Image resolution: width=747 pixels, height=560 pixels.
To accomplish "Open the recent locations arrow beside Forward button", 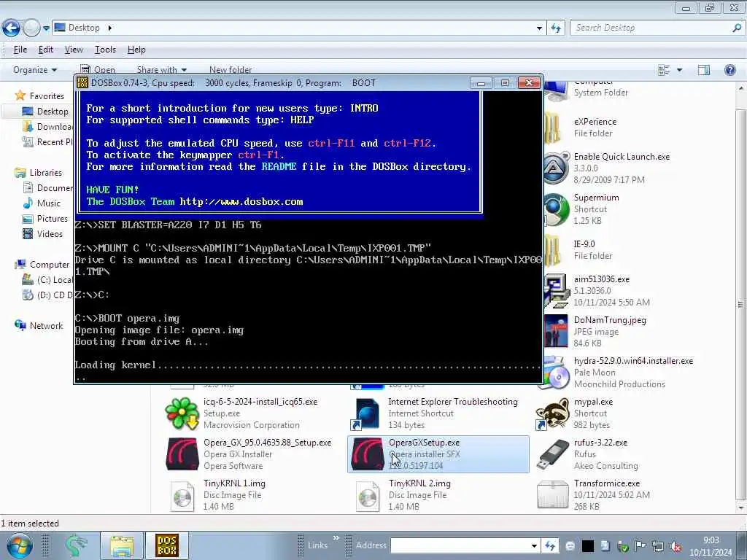I will pyautogui.click(x=46, y=28).
